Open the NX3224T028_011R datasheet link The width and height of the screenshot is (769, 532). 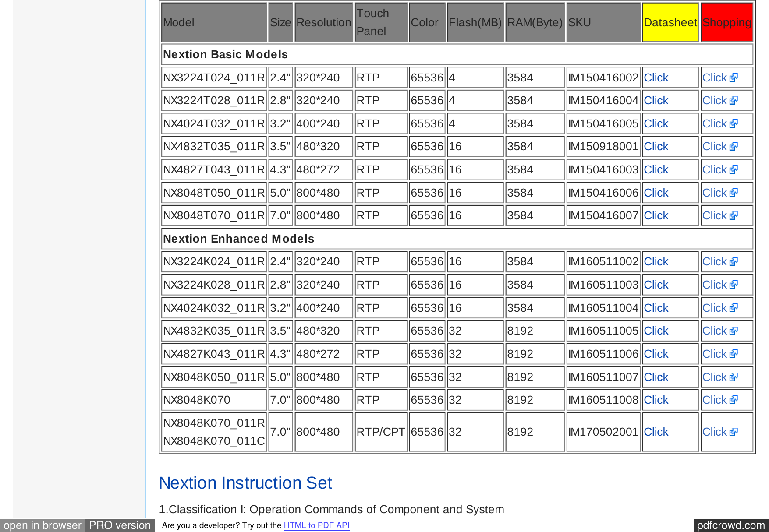(x=656, y=100)
